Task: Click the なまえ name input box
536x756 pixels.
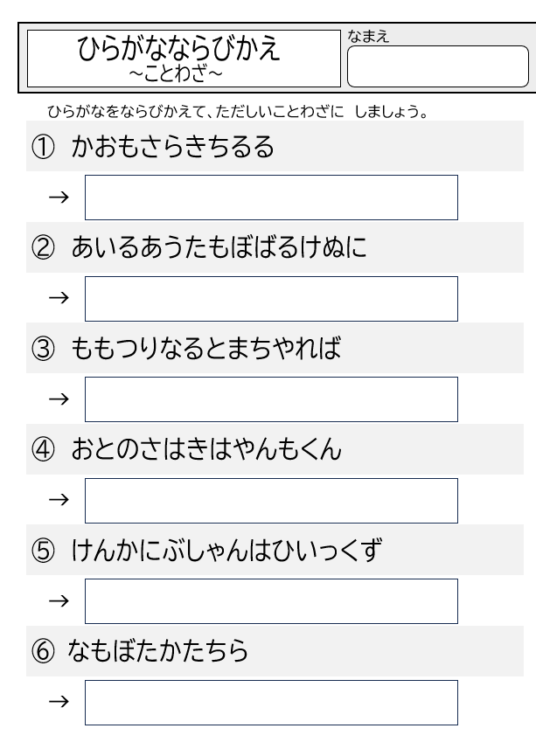Action: [x=438, y=66]
